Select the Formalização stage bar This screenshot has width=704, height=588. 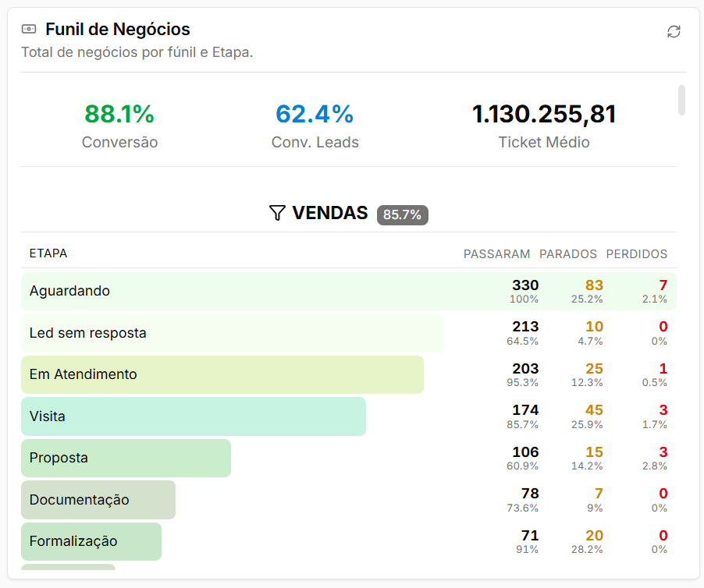[91, 541]
